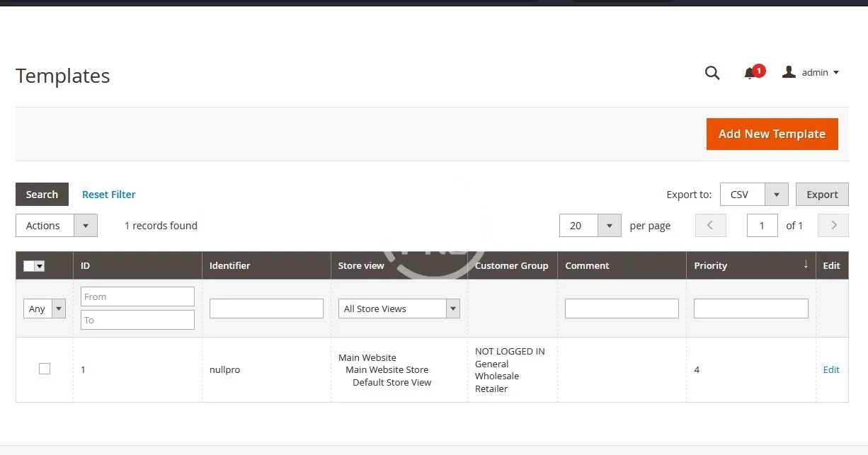Sort by Priority column arrow
The image size is (868, 455).
[806, 265]
